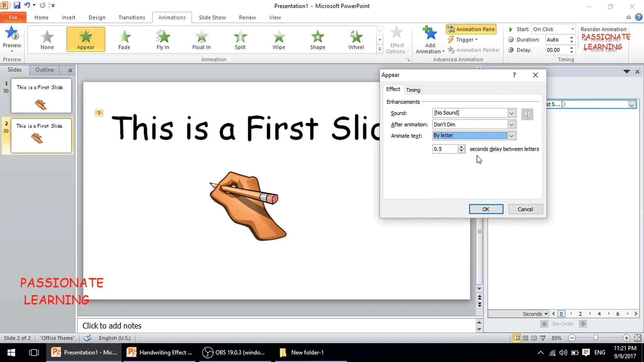Image resolution: width=644 pixels, height=362 pixels.
Task: Customize Quick Access Toolbar dropdown
Action: coord(53,5)
